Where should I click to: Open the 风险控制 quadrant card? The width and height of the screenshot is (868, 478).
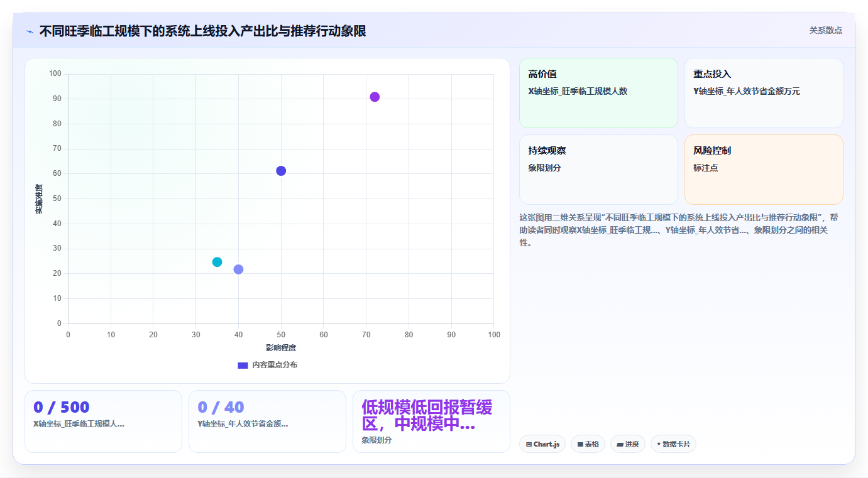tap(764, 170)
